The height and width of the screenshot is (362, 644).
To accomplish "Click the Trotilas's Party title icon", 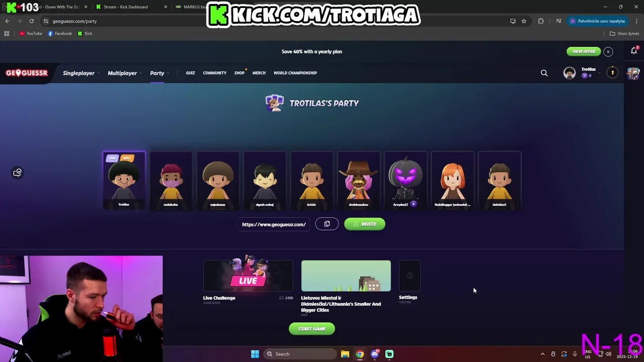I will click(275, 103).
